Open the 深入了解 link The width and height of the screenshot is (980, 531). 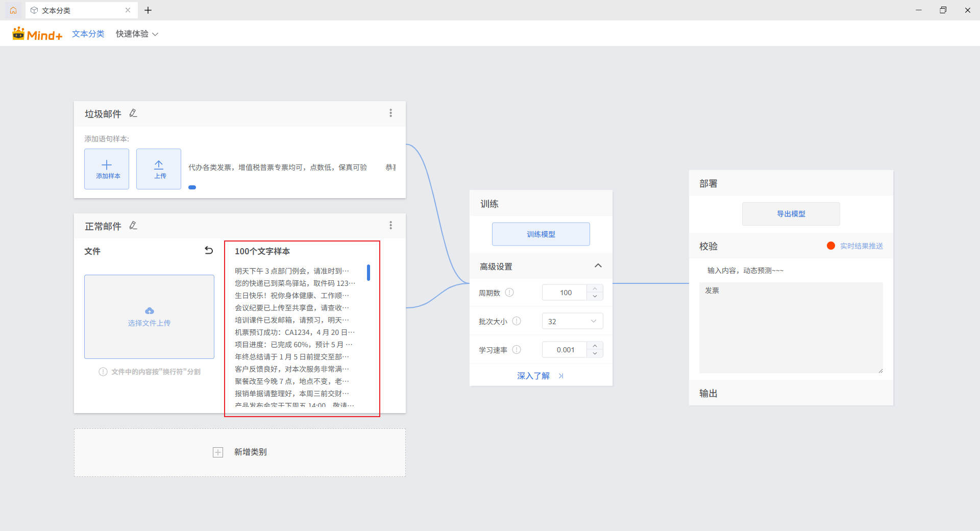(540, 376)
